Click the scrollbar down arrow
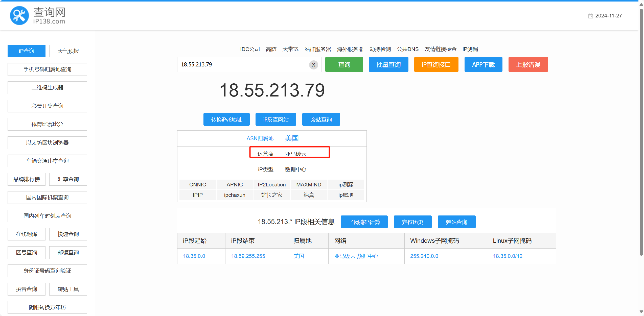644x316 pixels. [x=641, y=312]
